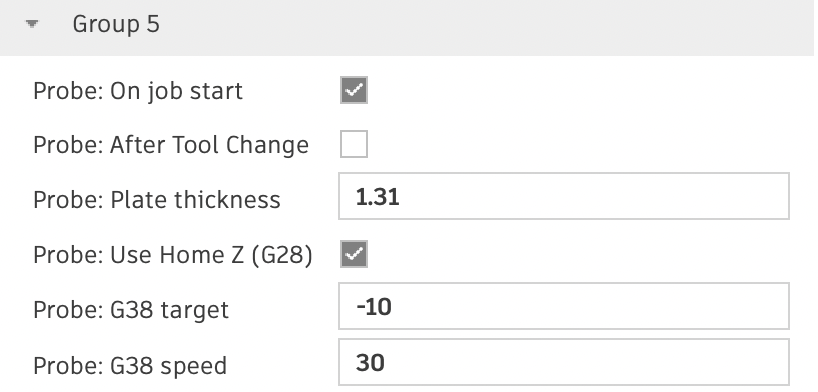
Task: Collapse Group 5 using the triangle arrow
Action: coord(32,24)
